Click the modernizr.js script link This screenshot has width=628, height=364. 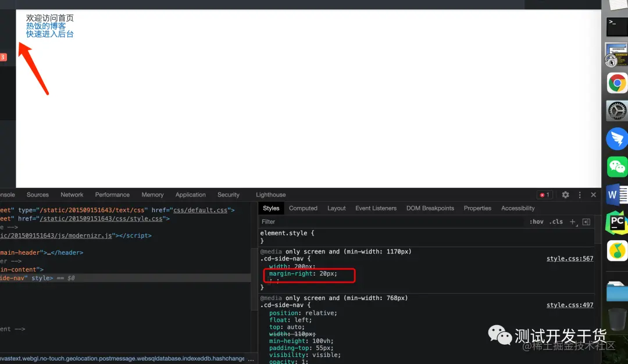(x=56, y=235)
